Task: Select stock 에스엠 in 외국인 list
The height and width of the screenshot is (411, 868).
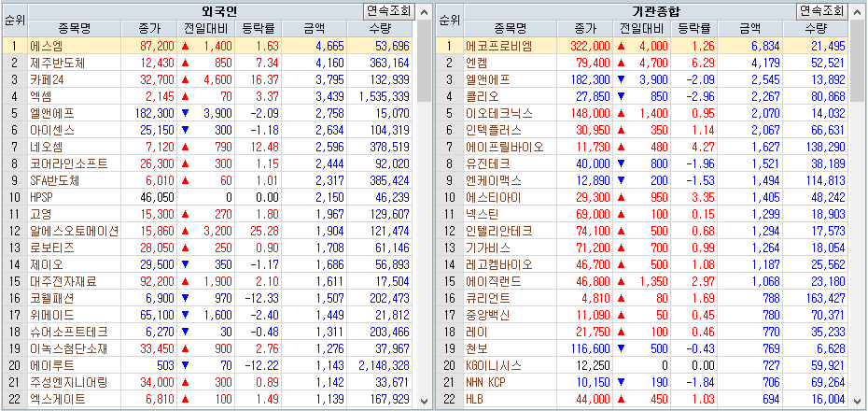Action: pyautogui.click(x=47, y=46)
